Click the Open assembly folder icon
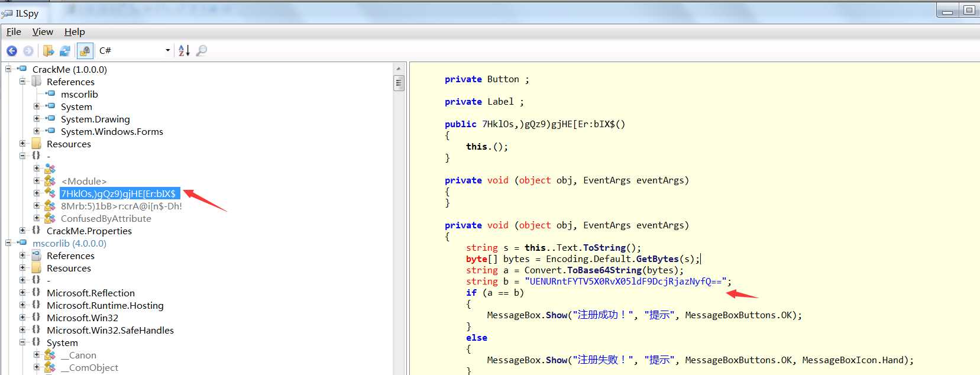980x375 pixels. point(48,51)
